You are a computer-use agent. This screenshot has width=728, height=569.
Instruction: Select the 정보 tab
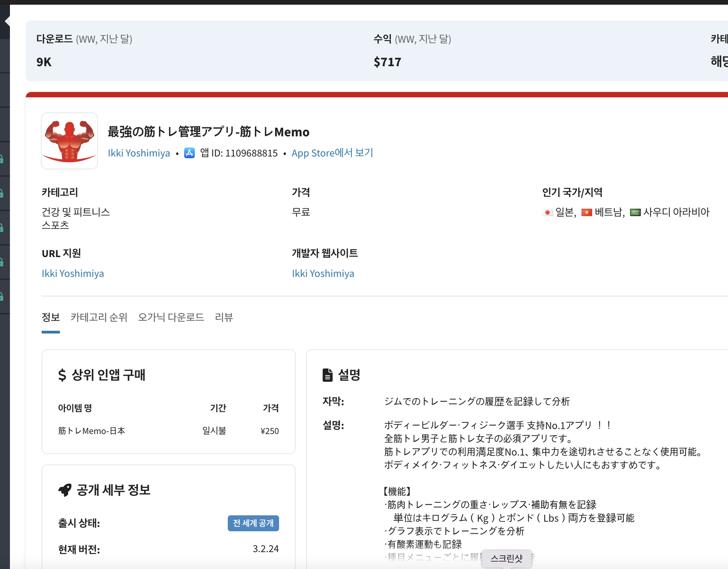coord(50,317)
